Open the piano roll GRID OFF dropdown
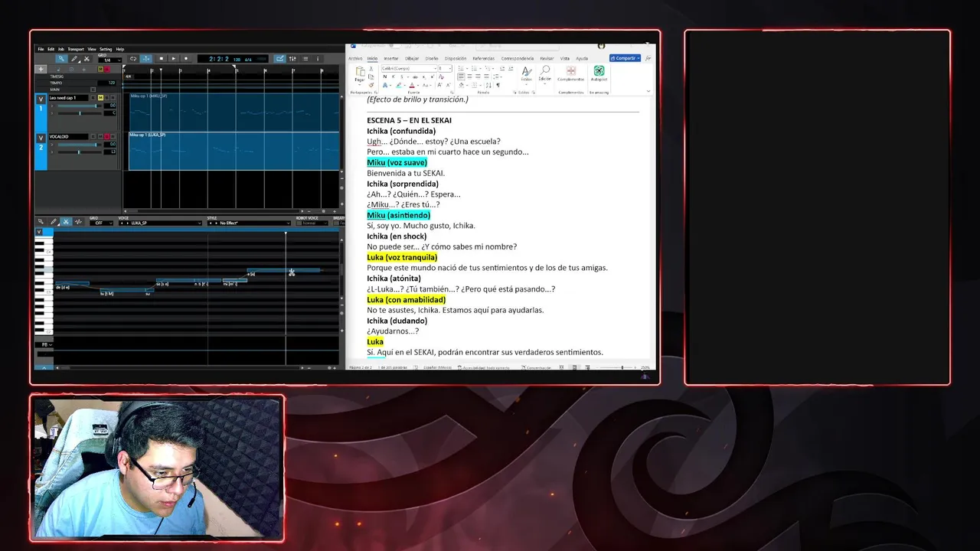The width and height of the screenshot is (980, 551). point(101,223)
